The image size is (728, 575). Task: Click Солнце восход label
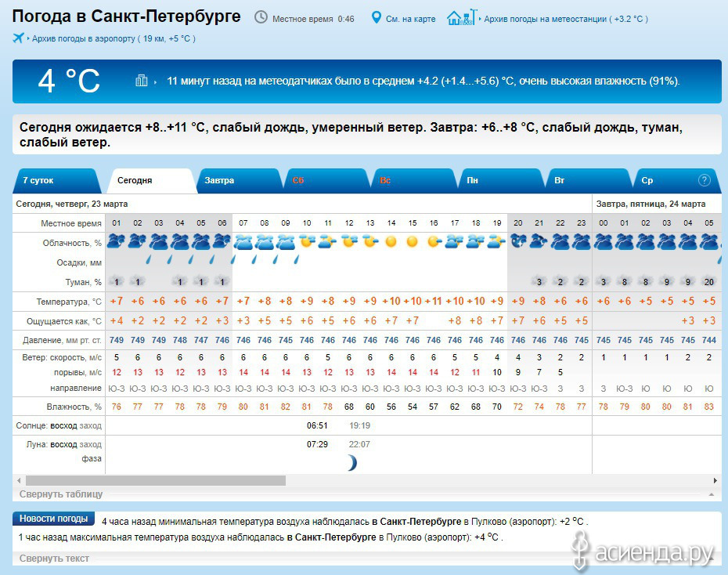coord(47,425)
